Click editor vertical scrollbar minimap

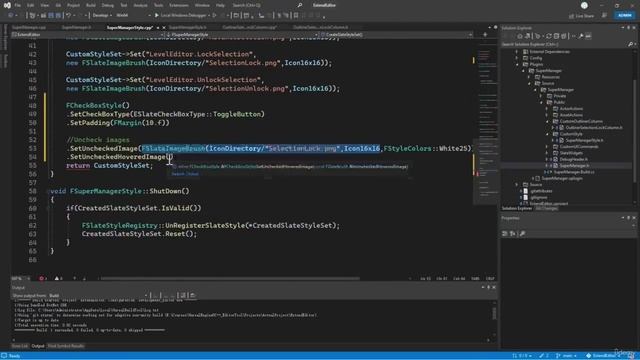tap(486, 122)
